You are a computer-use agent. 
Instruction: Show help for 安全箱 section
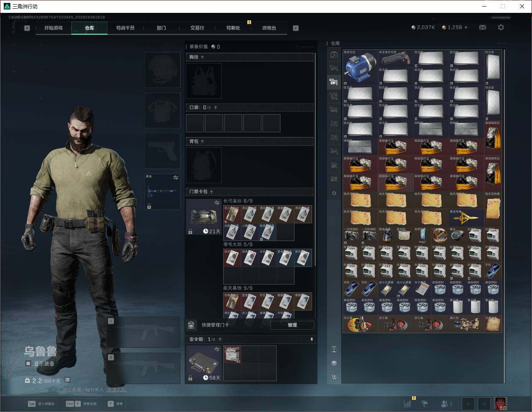click(x=220, y=340)
